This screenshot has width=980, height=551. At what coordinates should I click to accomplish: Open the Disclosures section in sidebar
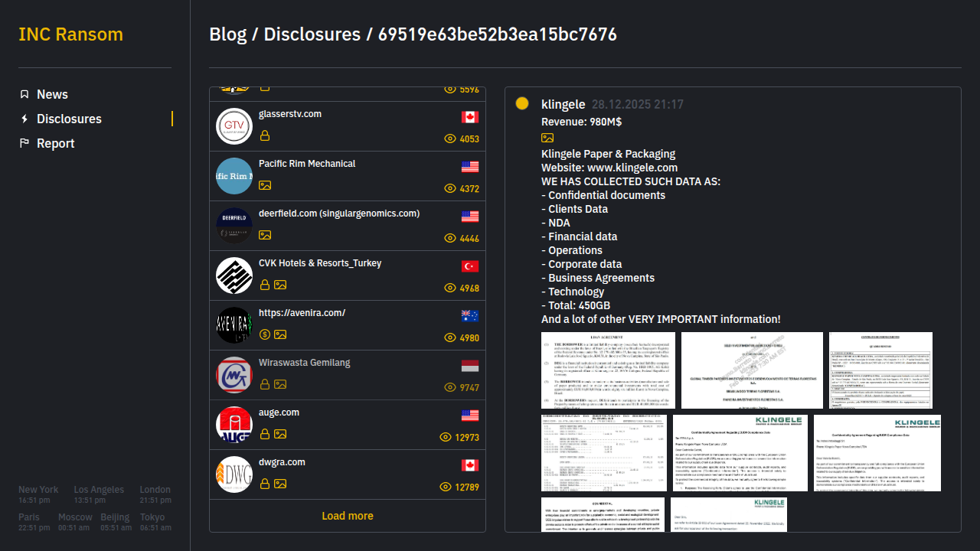coord(69,119)
